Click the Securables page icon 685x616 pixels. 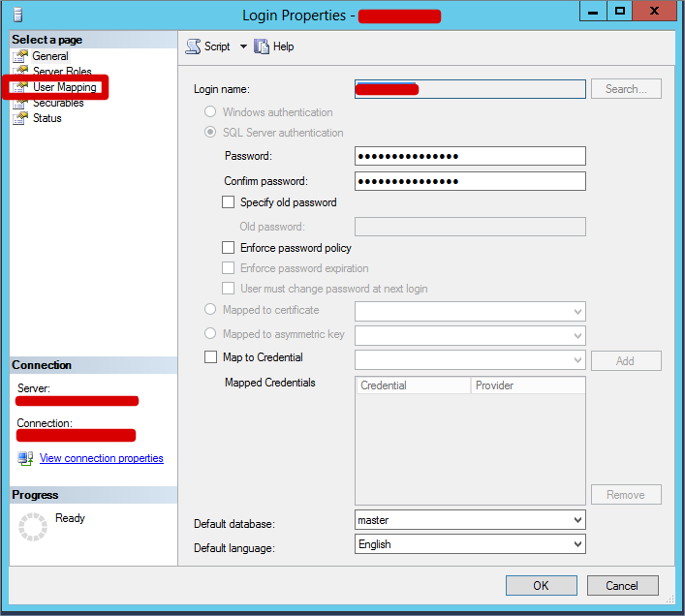20,104
